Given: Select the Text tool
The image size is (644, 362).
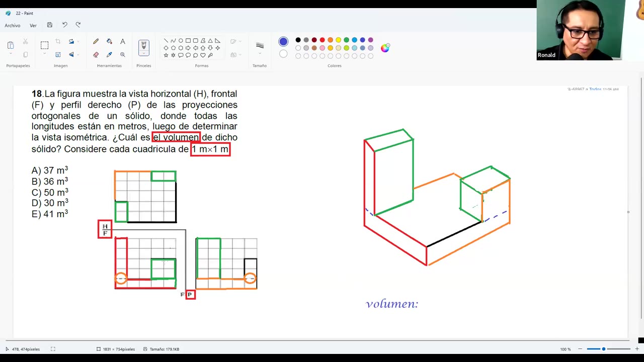Looking at the screenshot, I should [122, 42].
